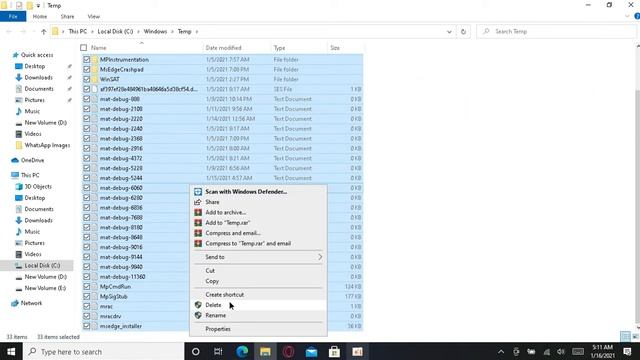
Task: Open WhatsApp Images folder in sidebar
Action: point(42,145)
